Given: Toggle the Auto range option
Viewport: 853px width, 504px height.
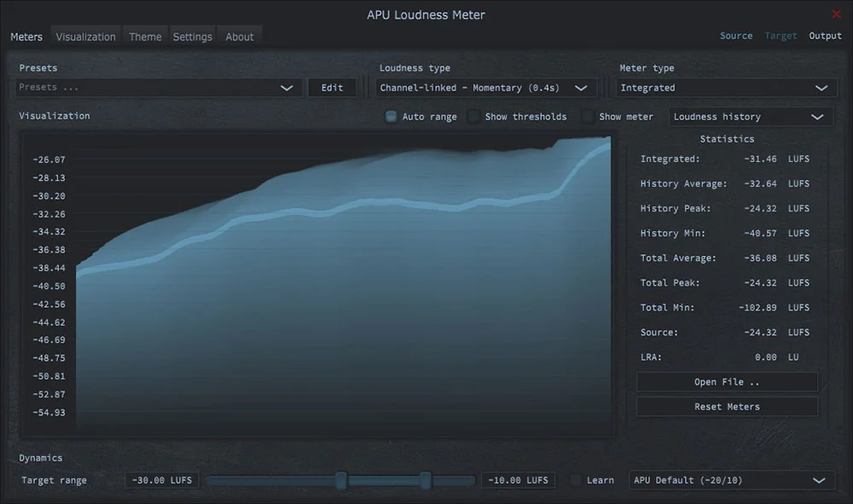Looking at the screenshot, I should [x=391, y=117].
